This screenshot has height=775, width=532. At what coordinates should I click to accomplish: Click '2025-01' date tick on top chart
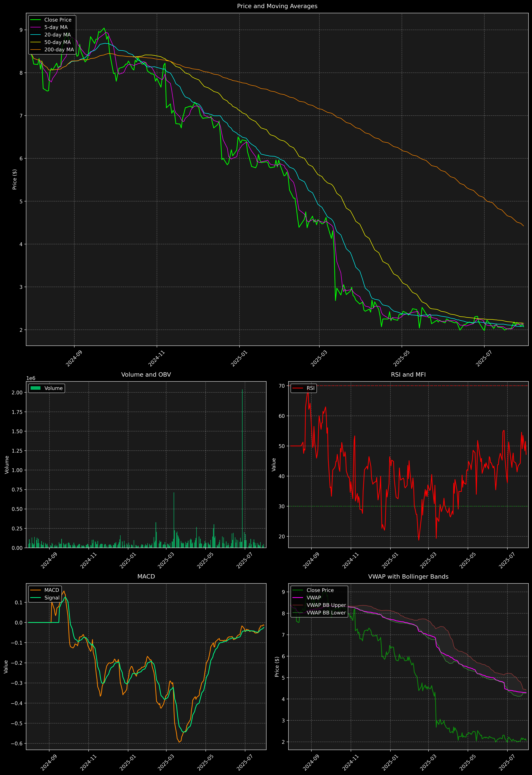click(239, 358)
